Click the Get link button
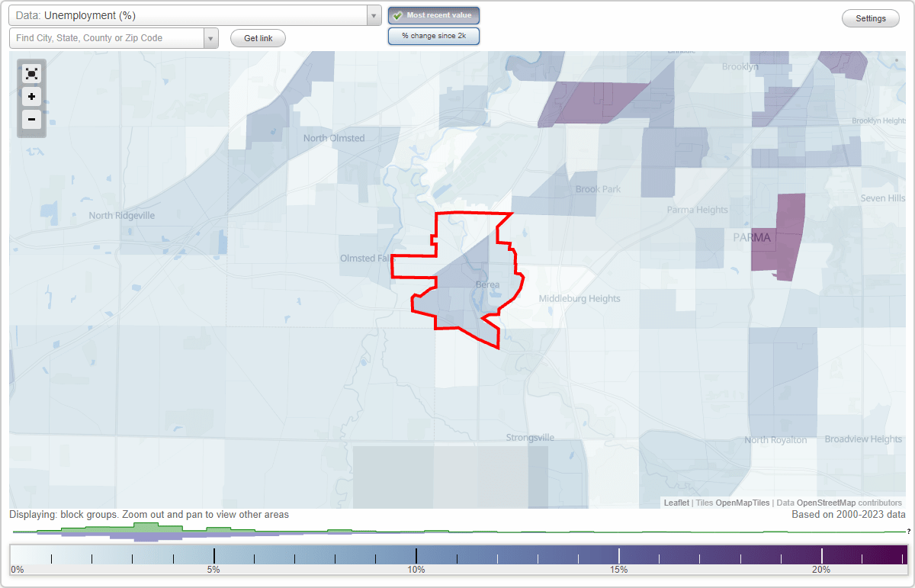Screen dimensions: 915x588 coord(257,37)
